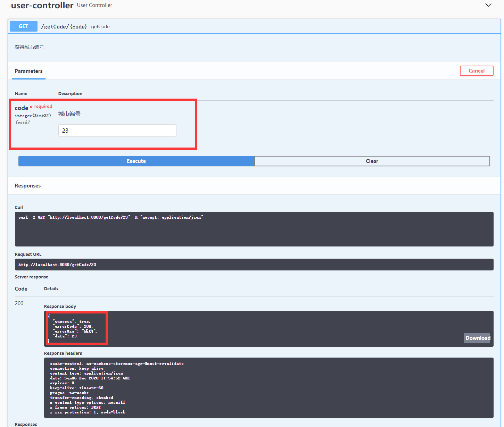The height and width of the screenshot is (427, 504).
Task: Click the Server response Details column header
Action: pyautogui.click(x=51, y=288)
